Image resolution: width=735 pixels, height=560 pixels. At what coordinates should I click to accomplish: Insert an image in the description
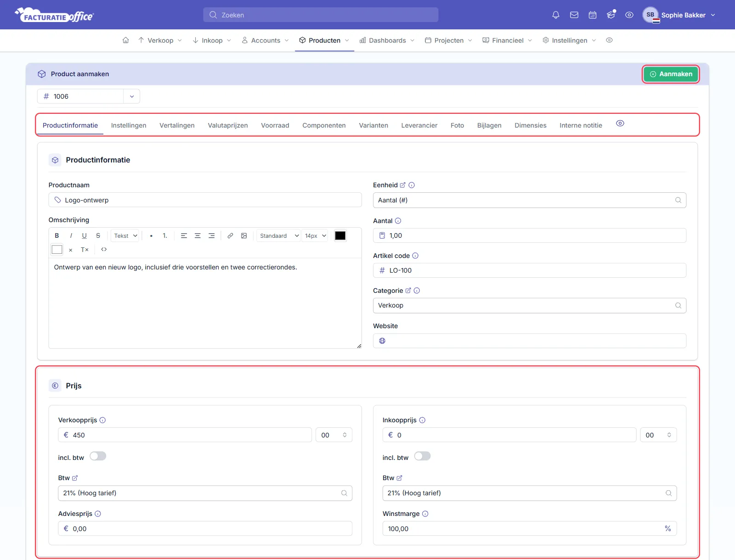244,235
